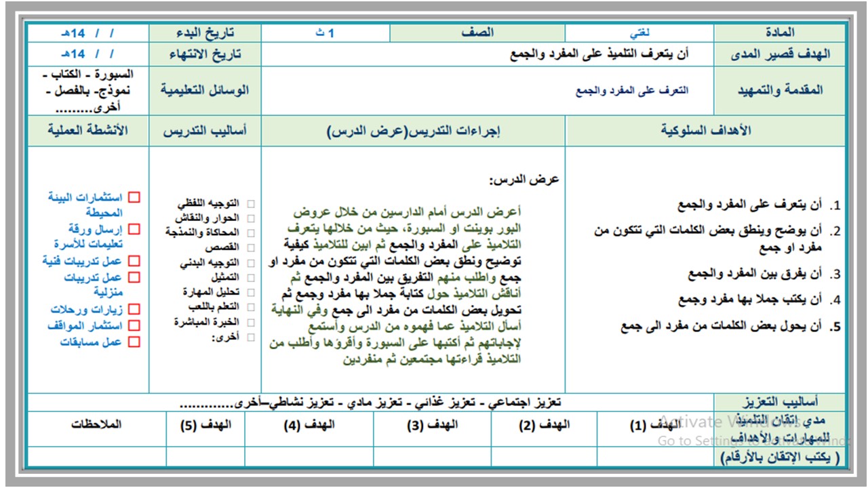Check the الخبرة المباشرة checkbox
Image resolution: width=868 pixels, height=488 pixels.
tap(251, 321)
